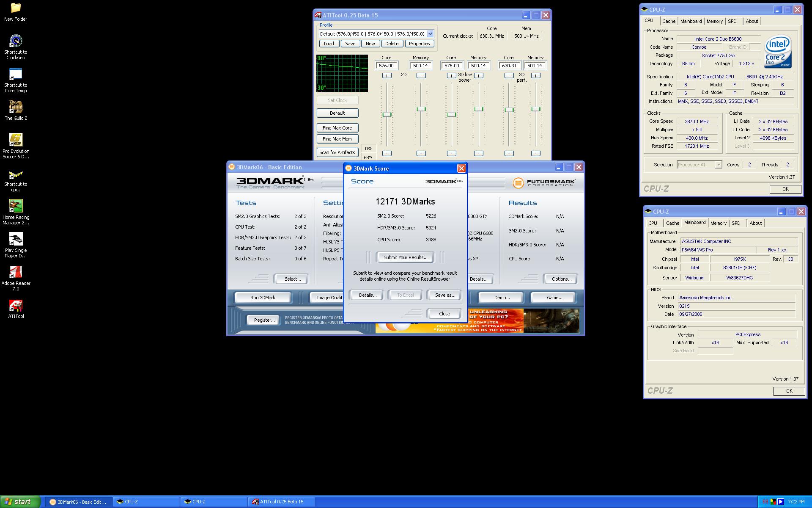The height and width of the screenshot is (508, 812).
Task: Expand the ATITool Profile dropdown
Action: click(x=430, y=34)
